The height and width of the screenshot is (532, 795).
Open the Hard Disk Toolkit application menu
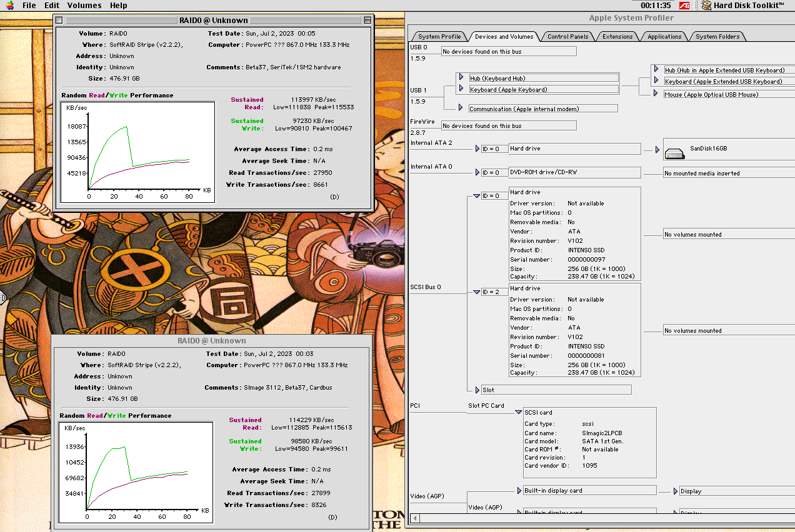[x=744, y=5]
